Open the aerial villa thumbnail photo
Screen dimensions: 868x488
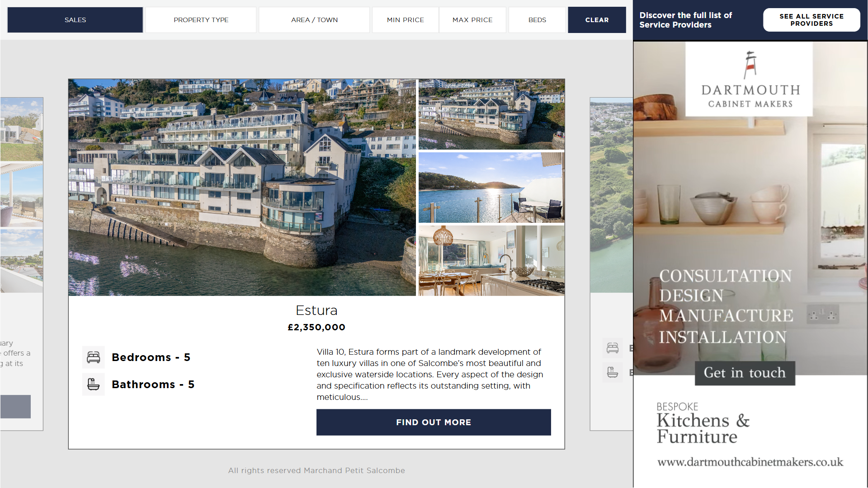491,114
